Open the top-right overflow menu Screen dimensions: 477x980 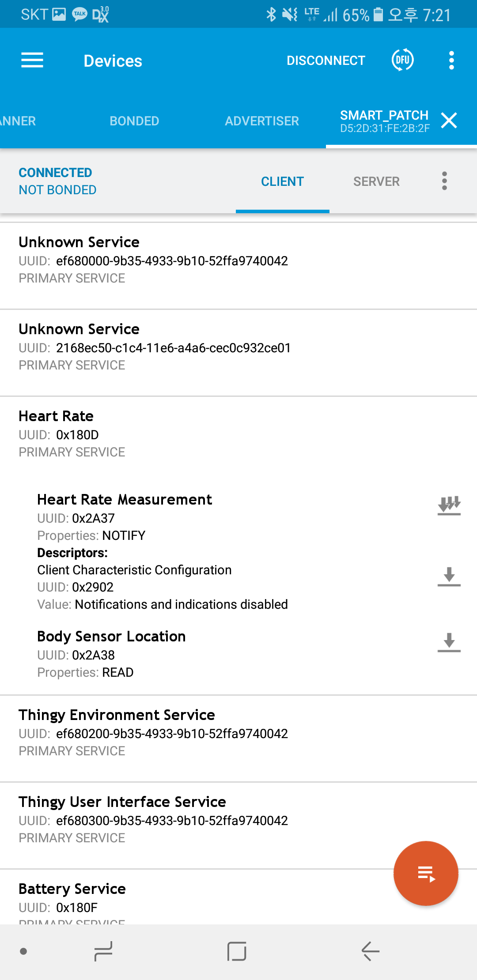[451, 60]
